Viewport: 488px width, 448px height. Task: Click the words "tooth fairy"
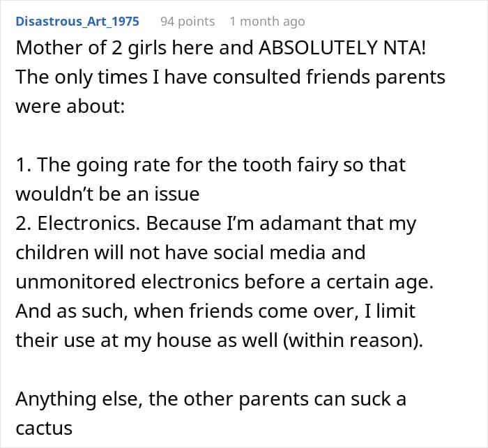[259, 165]
